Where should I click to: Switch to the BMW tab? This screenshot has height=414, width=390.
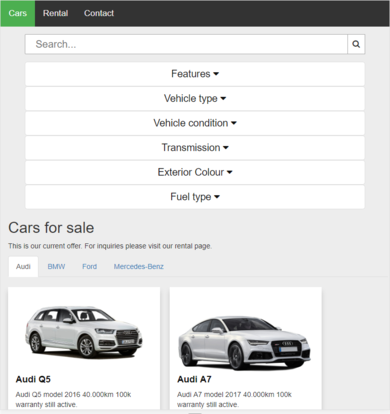pyautogui.click(x=56, y=267)
